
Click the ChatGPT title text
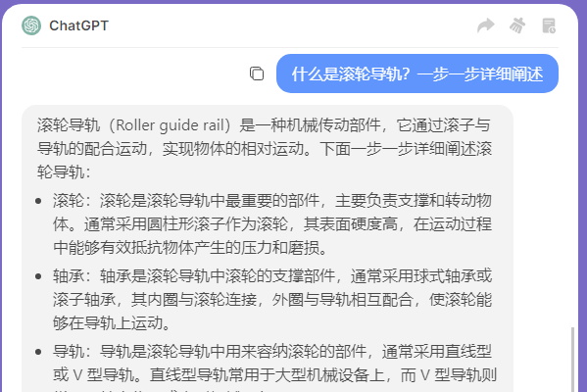[x=79, y=25]
